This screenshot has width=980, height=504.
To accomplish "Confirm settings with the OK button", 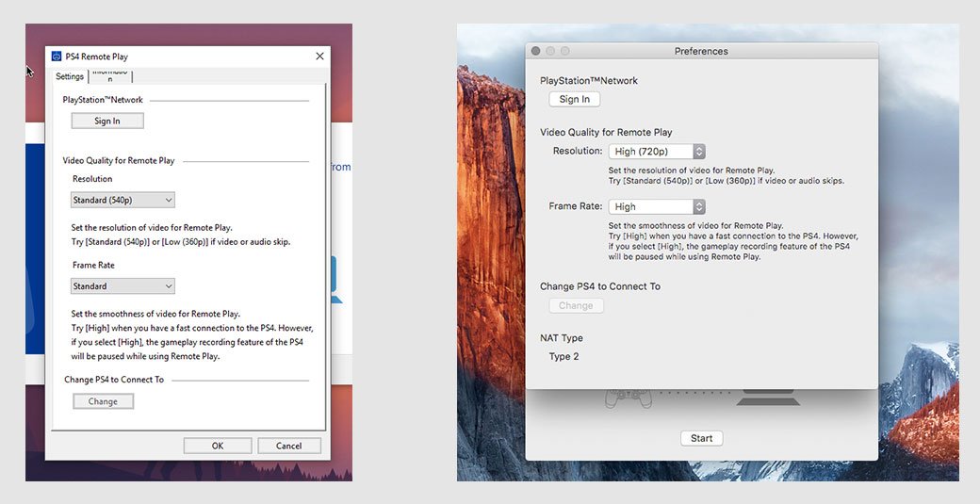I will (218, 446).
